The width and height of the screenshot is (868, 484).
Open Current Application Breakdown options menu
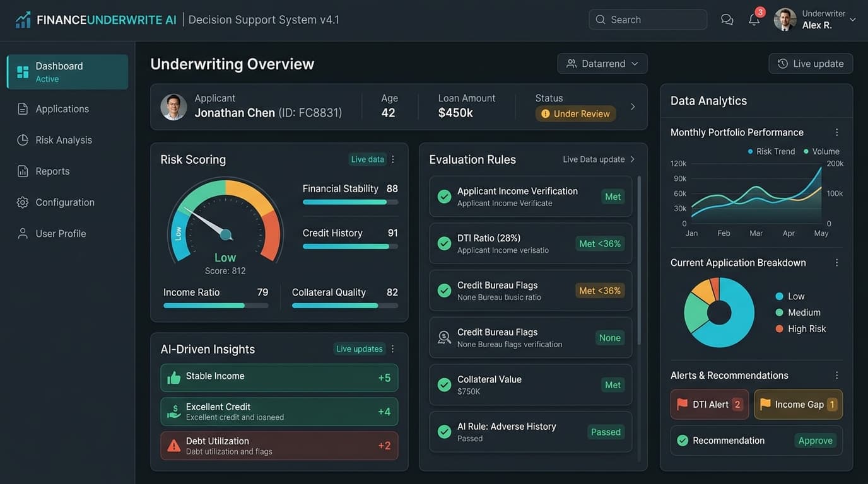[x=837, y=263]
